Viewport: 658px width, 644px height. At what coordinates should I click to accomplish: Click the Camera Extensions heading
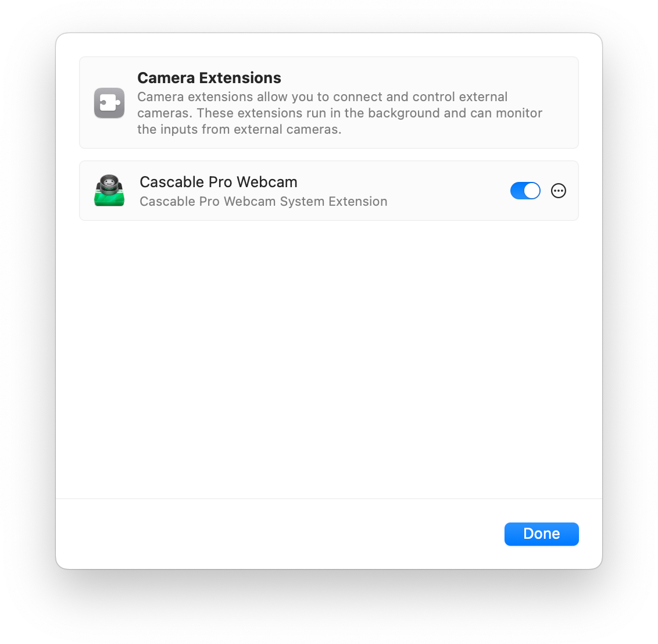tap(209, 78)
